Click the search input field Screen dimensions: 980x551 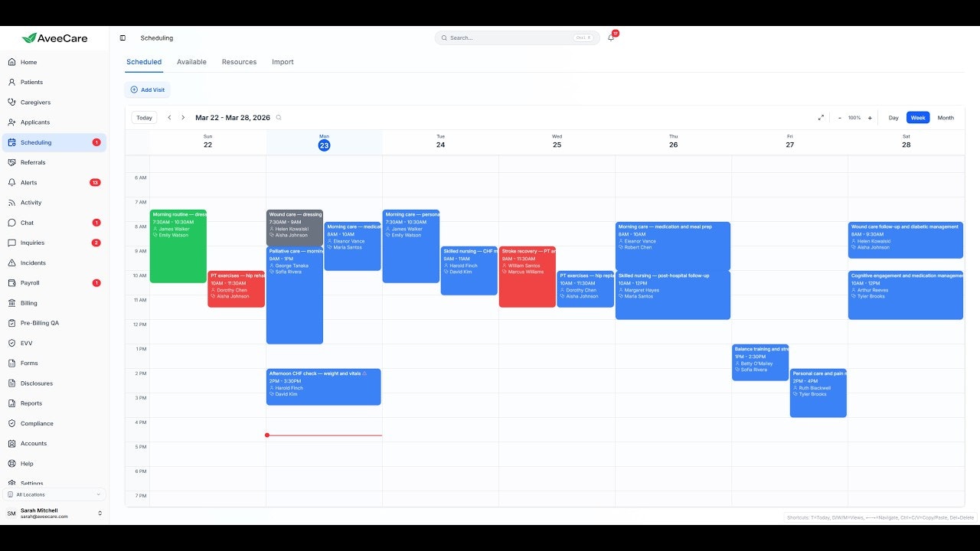tap(518, 37)
